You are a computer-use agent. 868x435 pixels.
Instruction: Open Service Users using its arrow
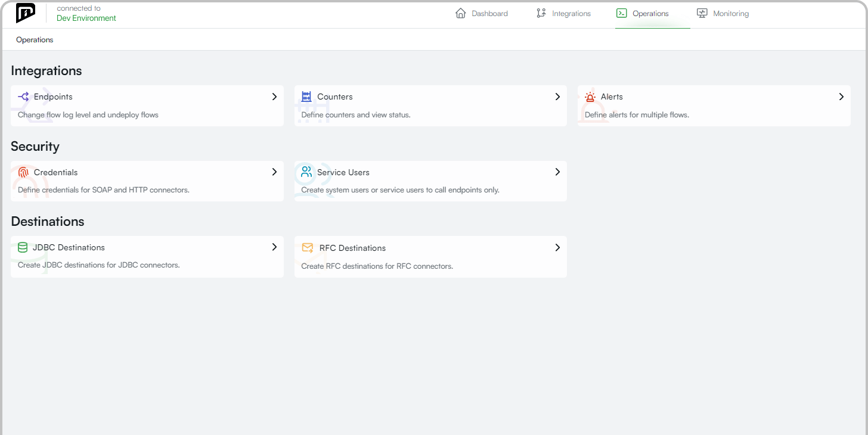(557, 172)
